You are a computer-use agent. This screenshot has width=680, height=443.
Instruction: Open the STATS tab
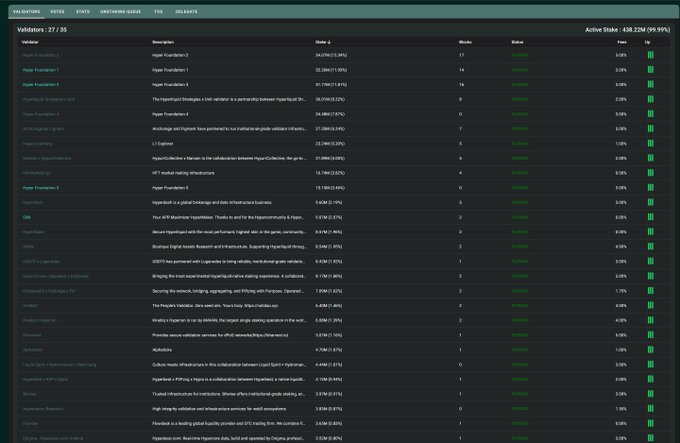click(x=83, y=12)
